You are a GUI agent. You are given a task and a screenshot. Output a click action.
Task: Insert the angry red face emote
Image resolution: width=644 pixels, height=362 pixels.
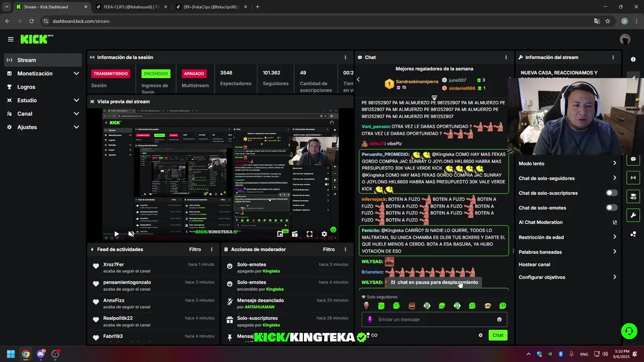click(x=412, y=306)
